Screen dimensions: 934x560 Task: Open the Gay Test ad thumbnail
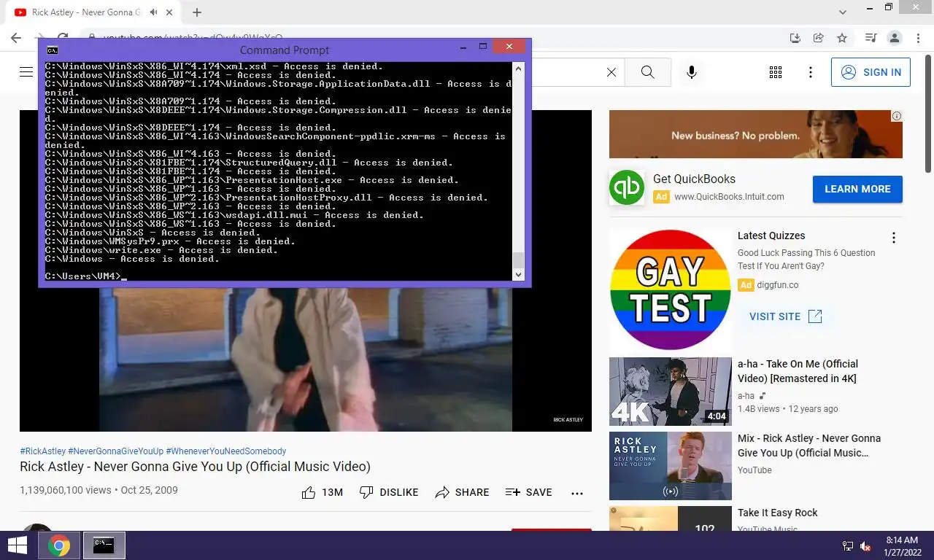click(670, 290)
